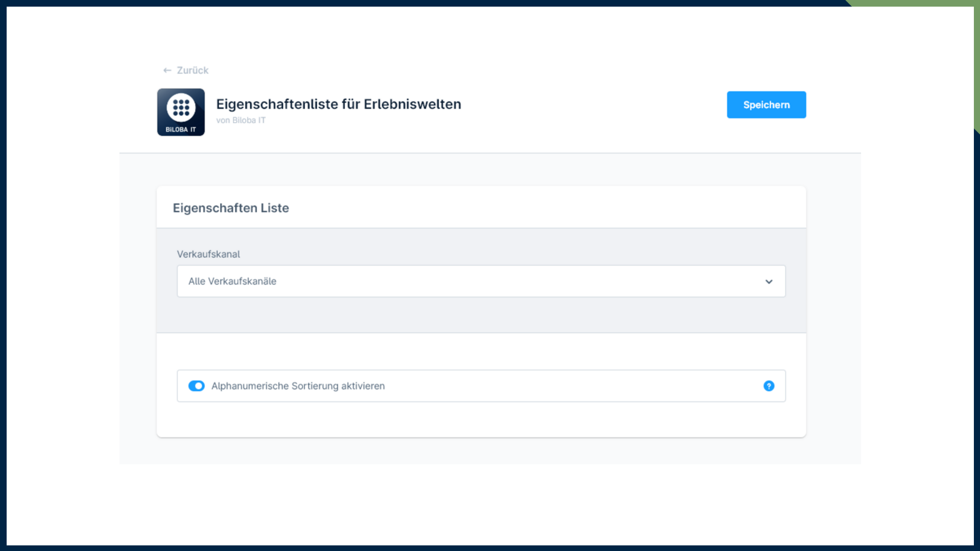The image size is (980, 551).
Task: Click the white card area below the sorting toggle
Action: tap(481, 420)
